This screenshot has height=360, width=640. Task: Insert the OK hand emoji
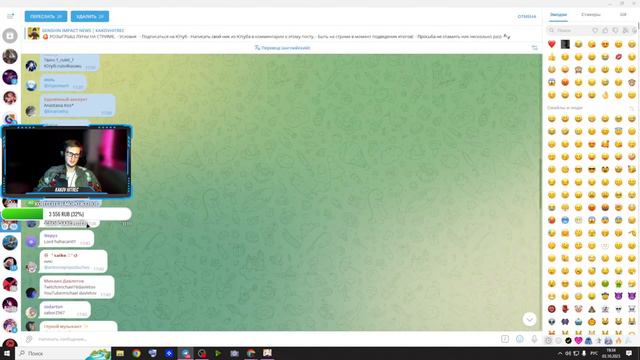(605, 95)
